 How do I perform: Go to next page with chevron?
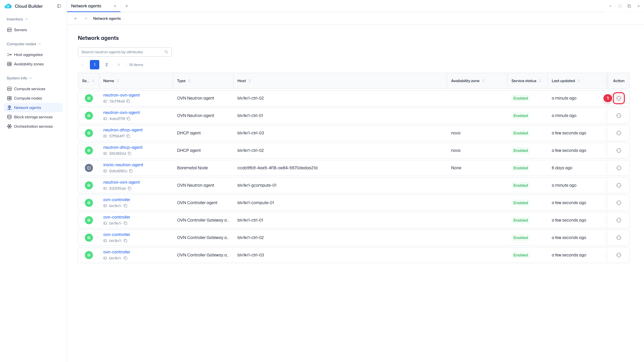118,65
